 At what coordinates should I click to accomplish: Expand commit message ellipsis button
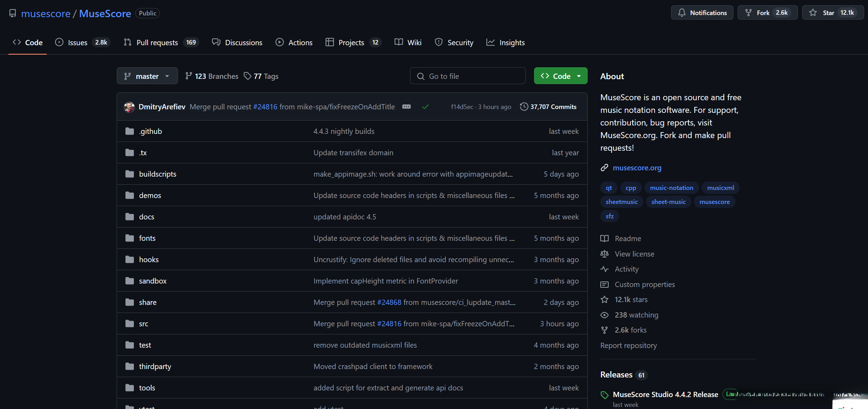tap(406, 107)
